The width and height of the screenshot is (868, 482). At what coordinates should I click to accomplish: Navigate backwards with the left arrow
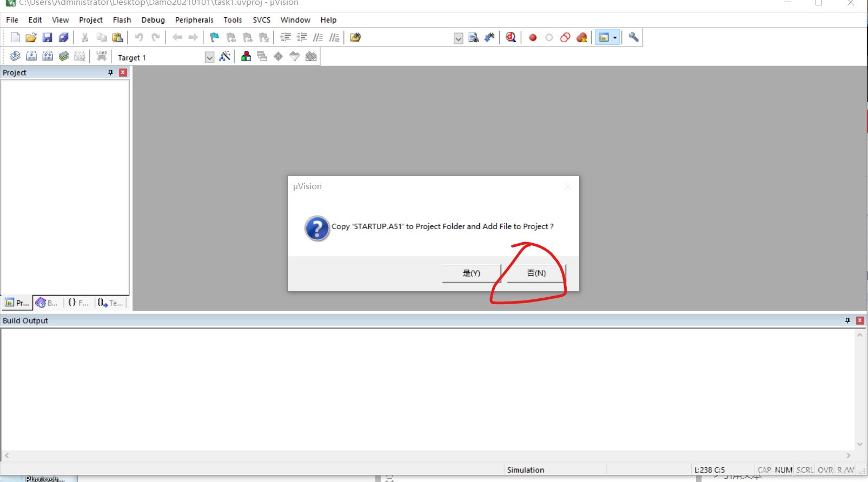tap(177, 37)
